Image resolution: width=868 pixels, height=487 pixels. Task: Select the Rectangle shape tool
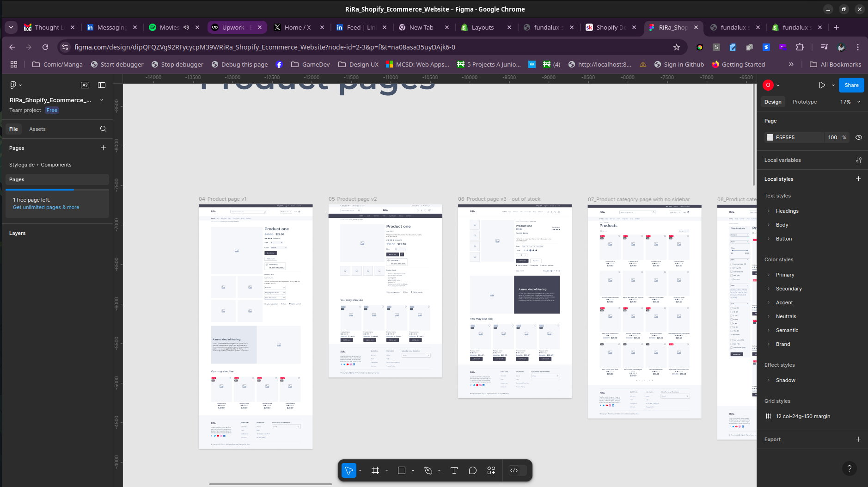(x=402, y=470)
